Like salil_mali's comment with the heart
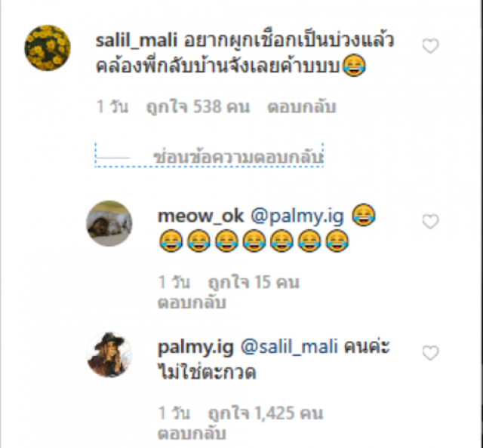This screenshot has width=483, height=448. pos(430,46)
